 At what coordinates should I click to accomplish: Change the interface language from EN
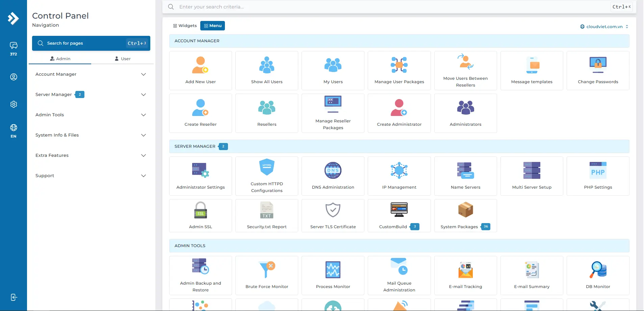click(14, 131)
